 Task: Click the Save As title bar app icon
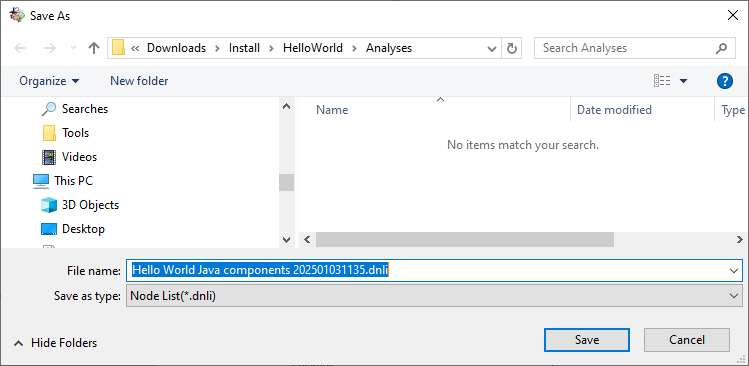pos(17,15)
